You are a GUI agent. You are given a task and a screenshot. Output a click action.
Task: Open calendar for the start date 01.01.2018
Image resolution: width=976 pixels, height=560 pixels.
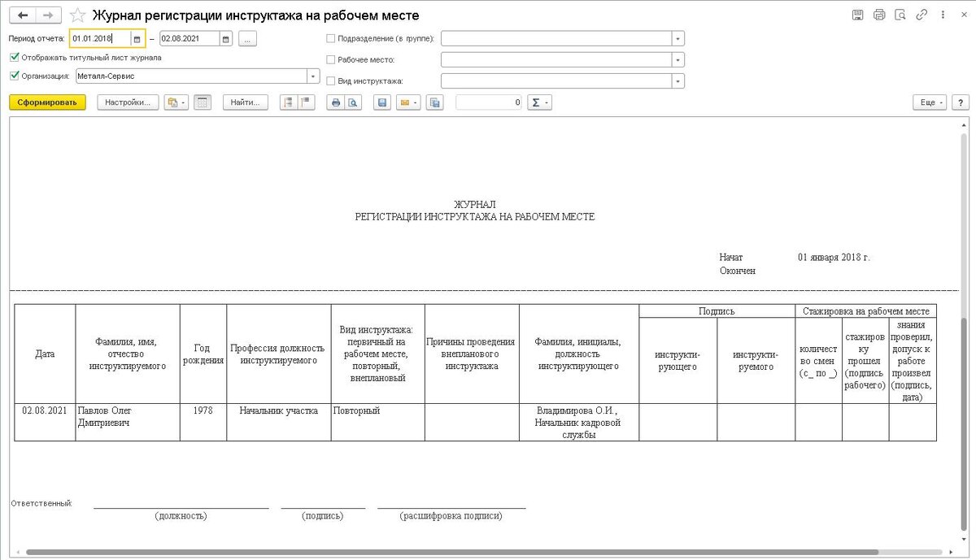click(x=137, y=38)
